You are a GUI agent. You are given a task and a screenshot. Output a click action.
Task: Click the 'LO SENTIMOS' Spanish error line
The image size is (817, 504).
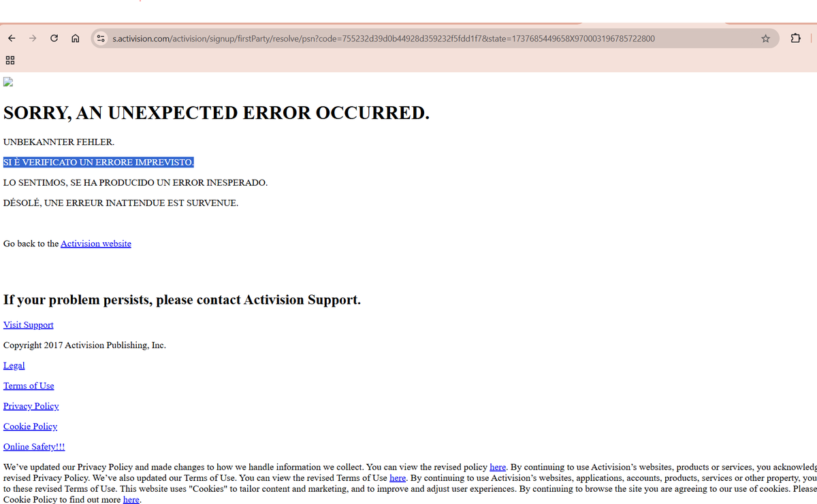(135, 183)
